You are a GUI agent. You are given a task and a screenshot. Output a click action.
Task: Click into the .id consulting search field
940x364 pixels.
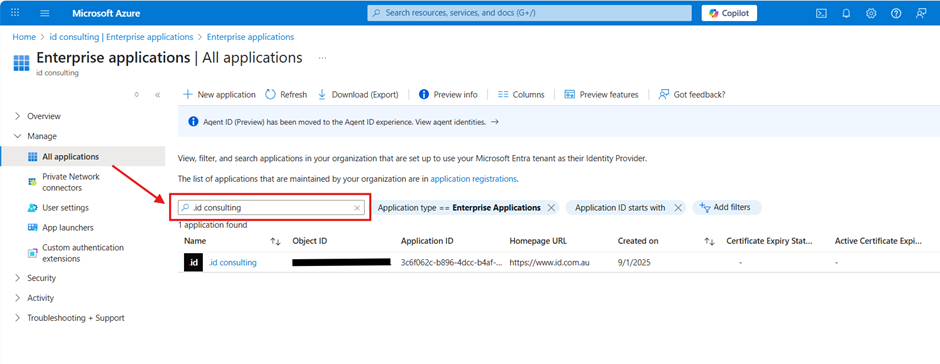[x=271, y=207]
